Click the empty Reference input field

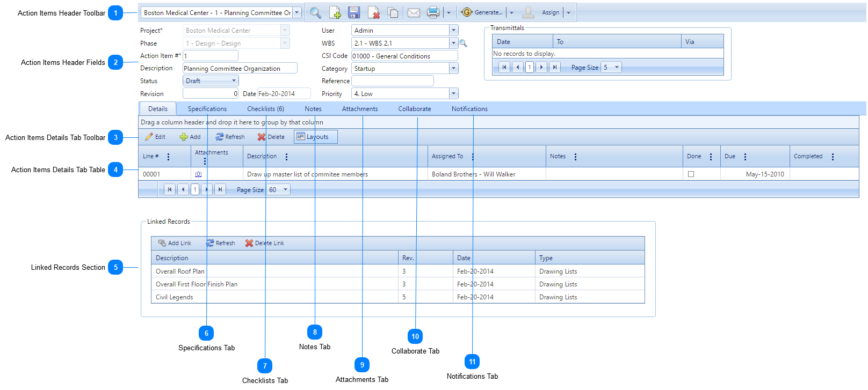(x=393, y=80)
